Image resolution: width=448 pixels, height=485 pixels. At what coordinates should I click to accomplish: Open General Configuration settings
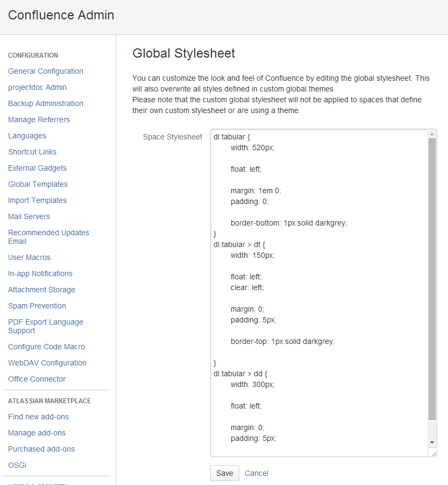coord(46,71)
